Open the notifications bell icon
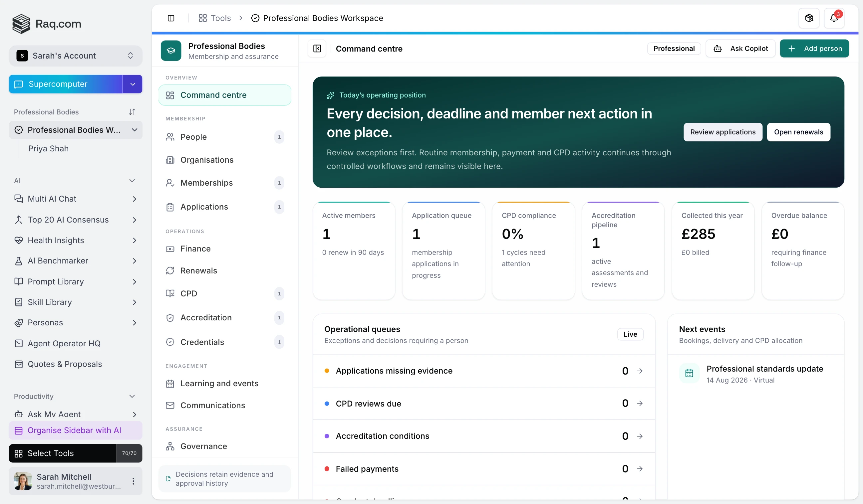The height and width of the screenshot is (504, 863). pos(834,18)
